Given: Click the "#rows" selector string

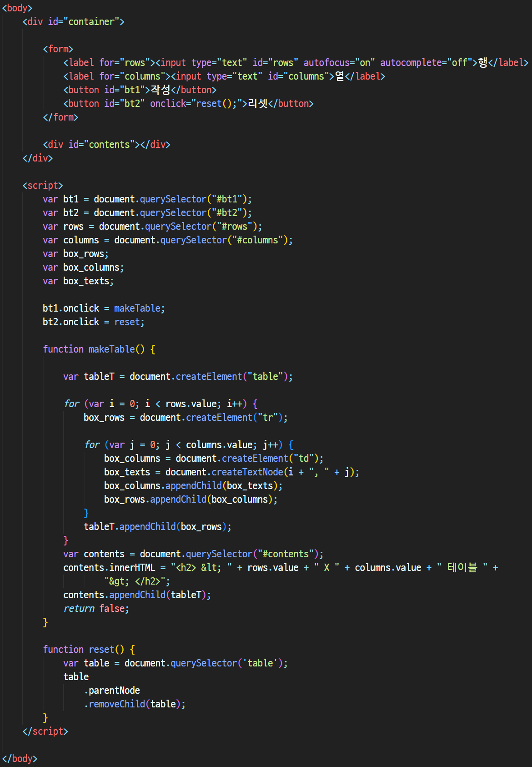Looking at the screenshot, I should (x=235, y=227).
